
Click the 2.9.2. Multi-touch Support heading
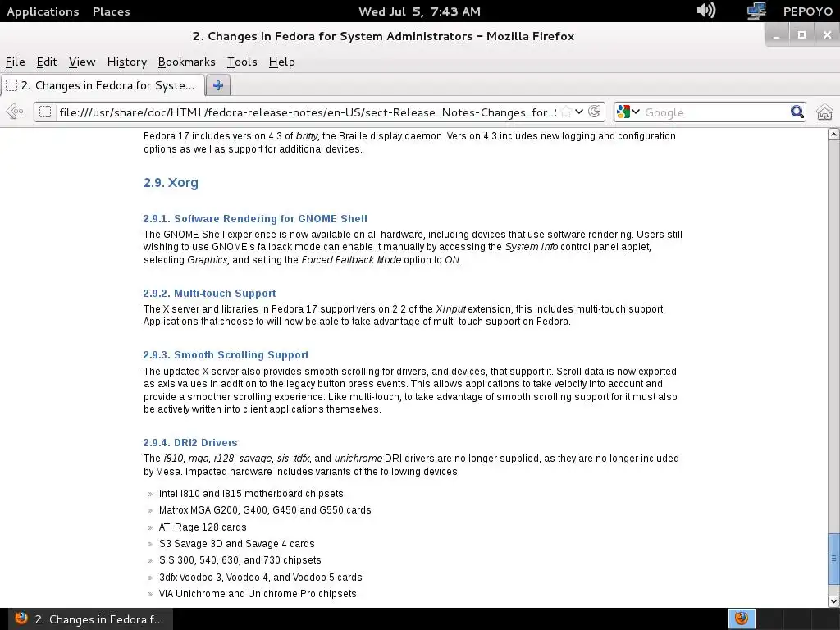[209, 293]
